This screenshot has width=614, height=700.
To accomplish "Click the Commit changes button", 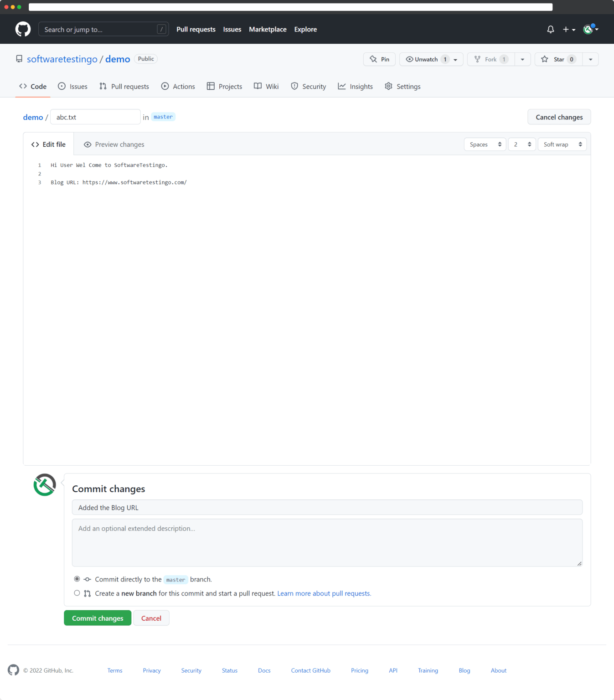I will pyautogui.click(x=97, y=618).
